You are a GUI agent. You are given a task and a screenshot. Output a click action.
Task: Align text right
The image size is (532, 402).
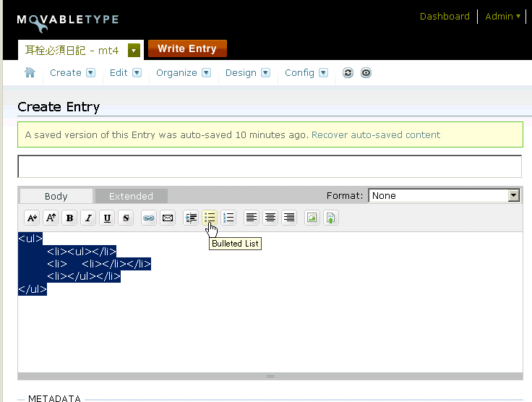pos(289,218)
